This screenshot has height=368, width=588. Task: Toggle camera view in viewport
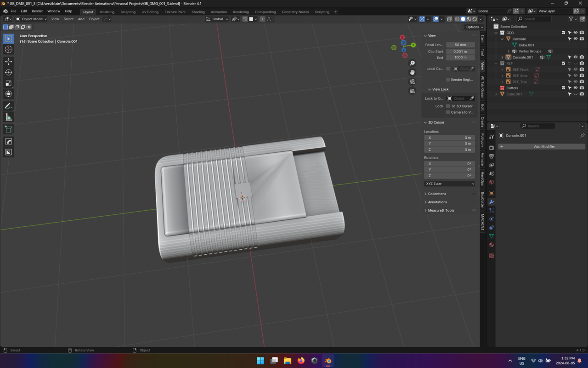click(412, 81)
